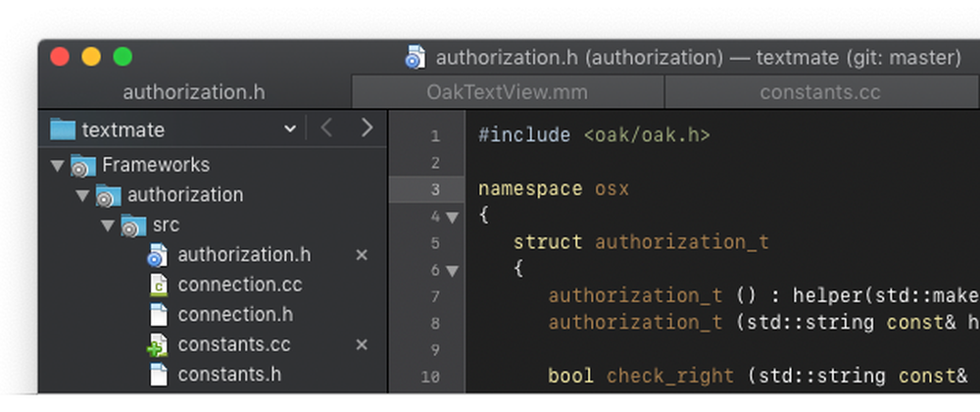This screenshot has height=412, width=980.
Task: Click line number 1 in the gutter
Action: tap(435, 136)
